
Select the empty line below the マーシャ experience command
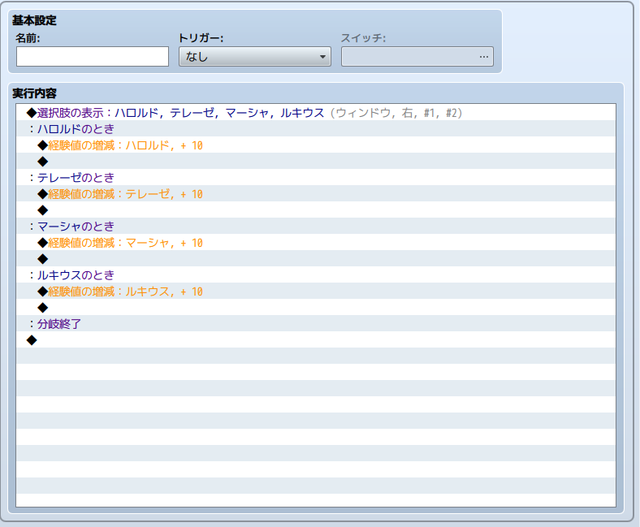(316, 258)
